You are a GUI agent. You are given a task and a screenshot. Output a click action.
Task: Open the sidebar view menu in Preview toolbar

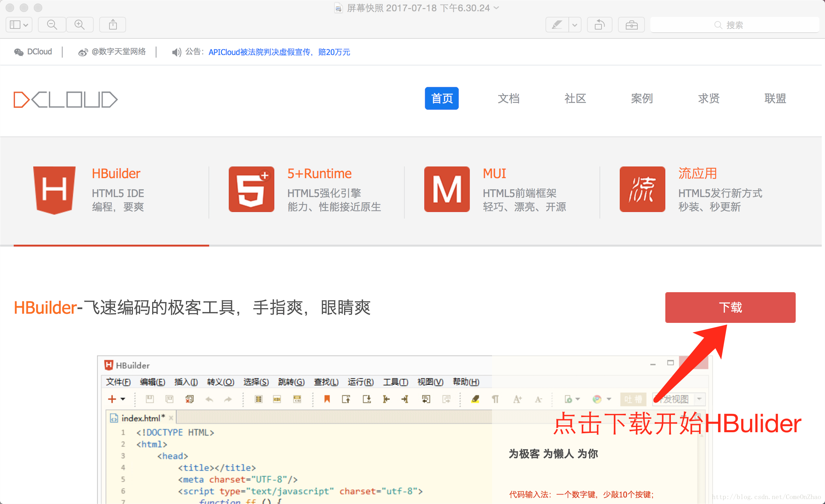click(x=19, y=25)
